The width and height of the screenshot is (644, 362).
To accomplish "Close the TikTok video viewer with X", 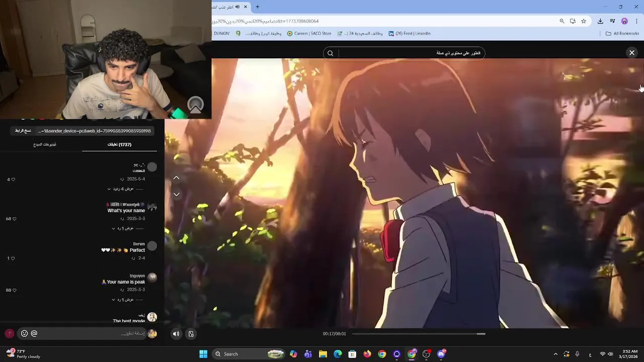I will [632, 53].
